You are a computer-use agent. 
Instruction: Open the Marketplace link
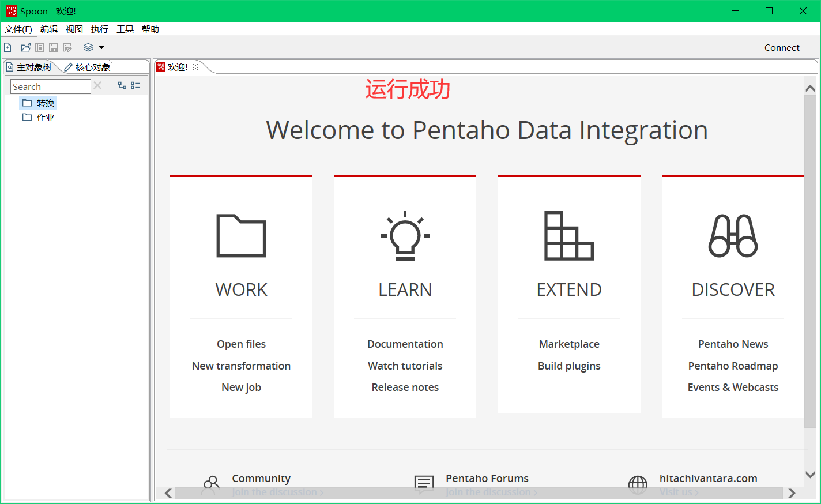(569, 344)
